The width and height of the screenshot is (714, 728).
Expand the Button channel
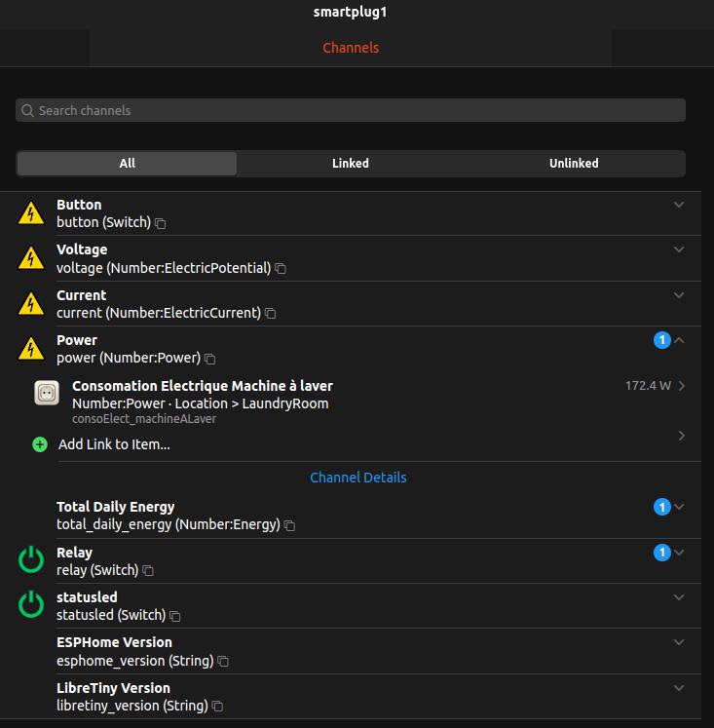pyautogui.click(x=679, y=205)
